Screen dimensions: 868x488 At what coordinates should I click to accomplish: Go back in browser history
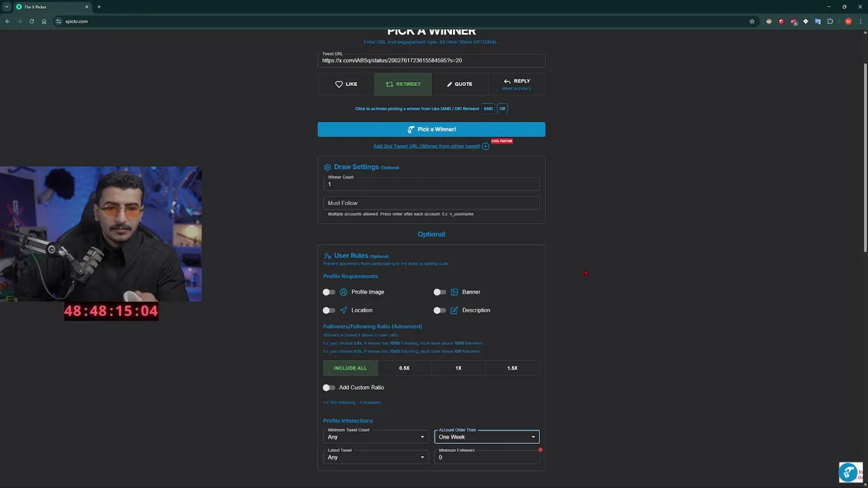point(7,21)
